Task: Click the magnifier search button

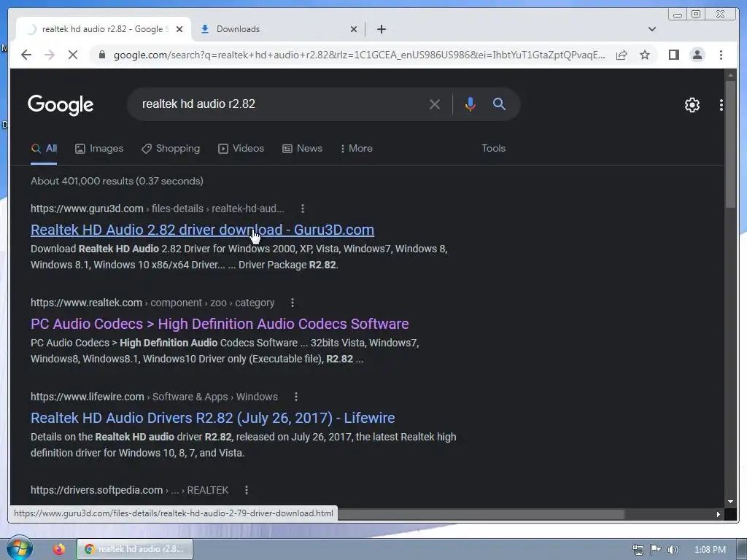Action: click(499, 104)
